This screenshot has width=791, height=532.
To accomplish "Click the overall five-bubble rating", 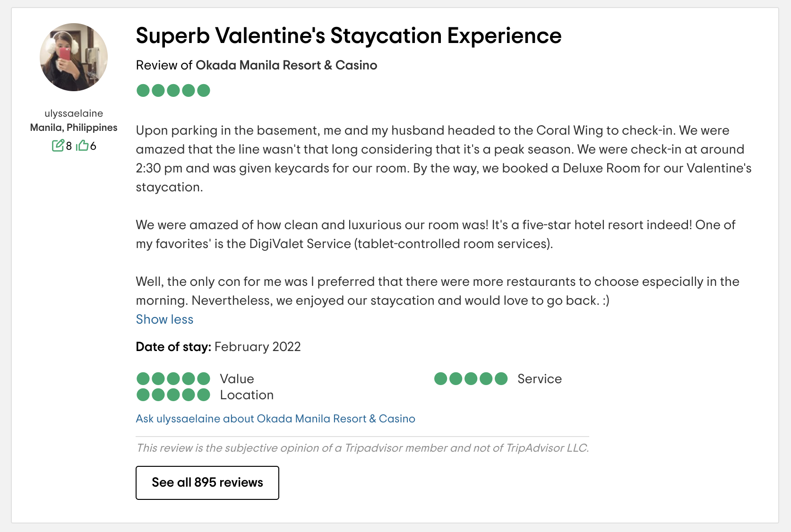I will [x=173, y=90].
